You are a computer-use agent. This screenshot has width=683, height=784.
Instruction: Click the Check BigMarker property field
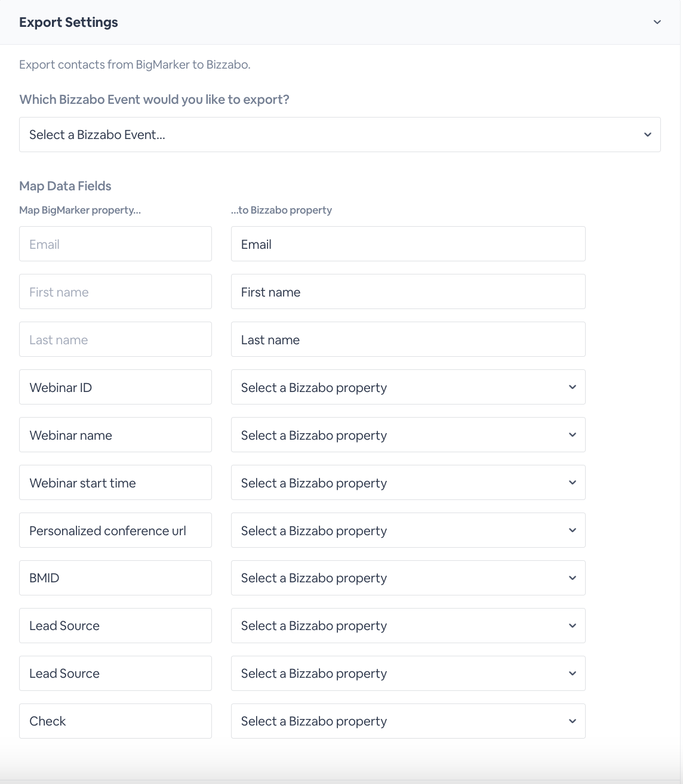click(x=115, y=721)
